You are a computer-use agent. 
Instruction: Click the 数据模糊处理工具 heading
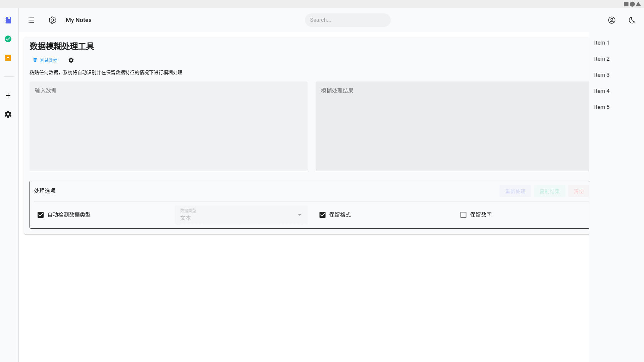[62, 46]
